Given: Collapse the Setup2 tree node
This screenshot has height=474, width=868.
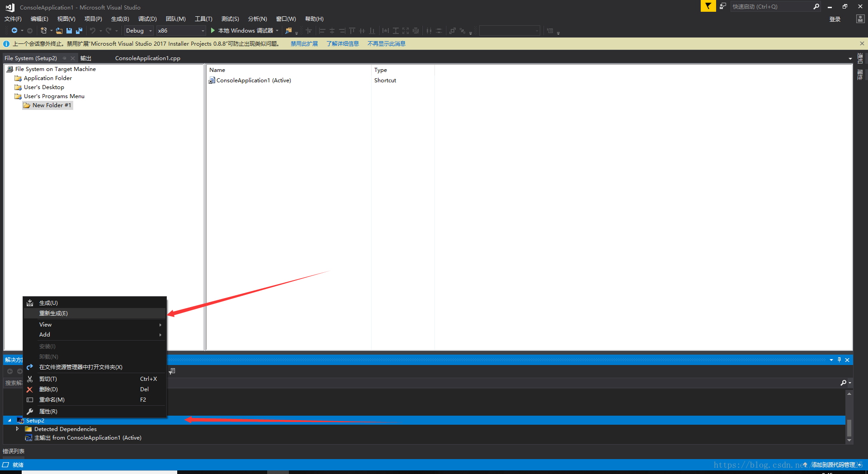Looking at the screenshot, I should click(x=9, y=421).
